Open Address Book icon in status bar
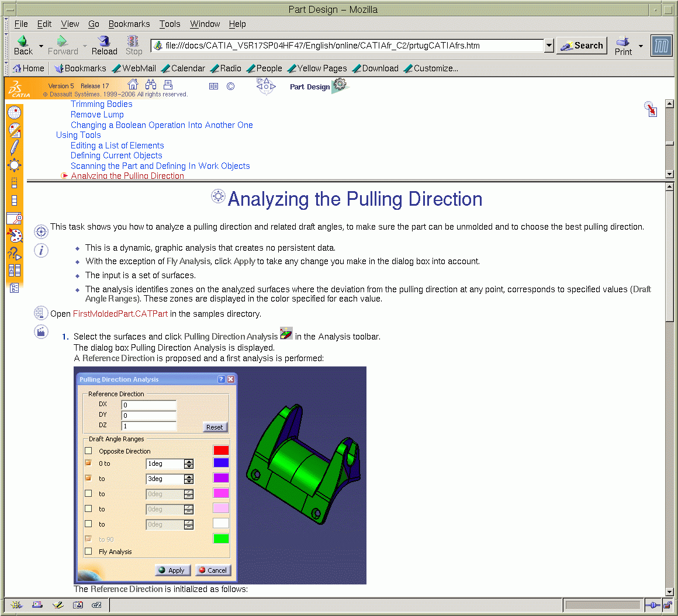Viewport: 678px width, 616px height. (78, 605)
